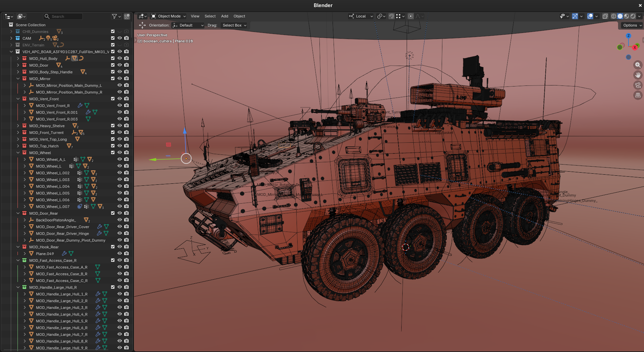Open the Add menu in the viewport header
This screenshot has width=644, height=352.
pos(225,16)
